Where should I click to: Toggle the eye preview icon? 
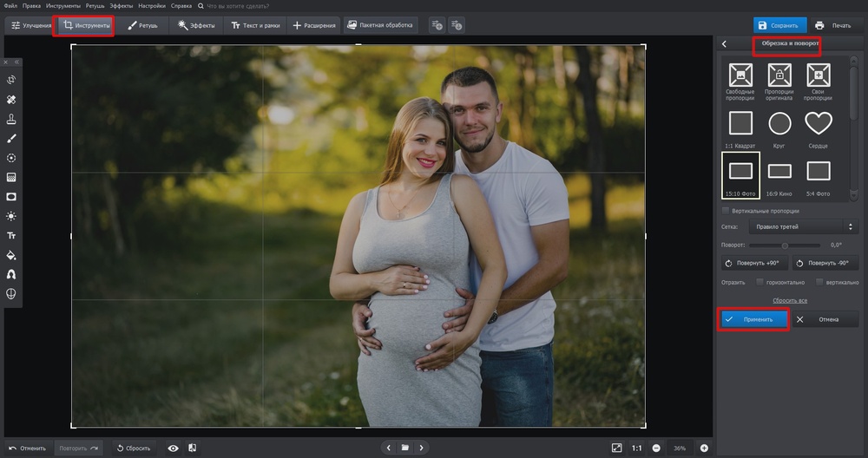click(173, 448)
